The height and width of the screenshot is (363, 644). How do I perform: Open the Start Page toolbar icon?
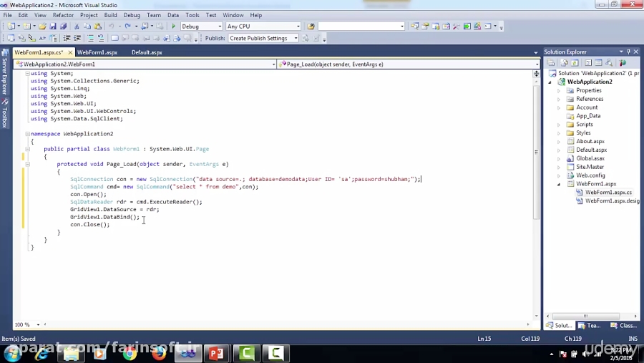coord(467,26)
